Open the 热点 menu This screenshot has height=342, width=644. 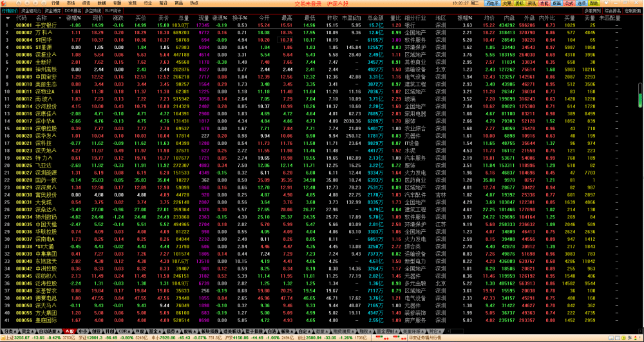pos(194,3)
